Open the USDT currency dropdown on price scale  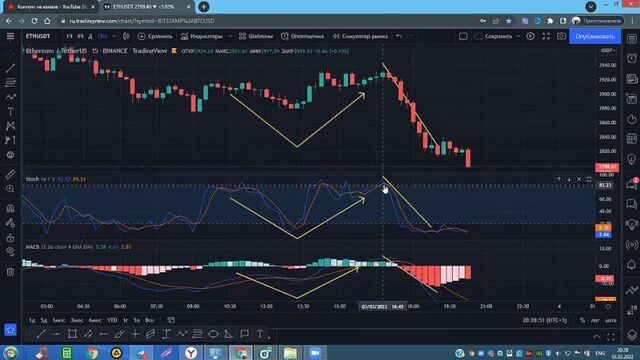tap(607, 50)
